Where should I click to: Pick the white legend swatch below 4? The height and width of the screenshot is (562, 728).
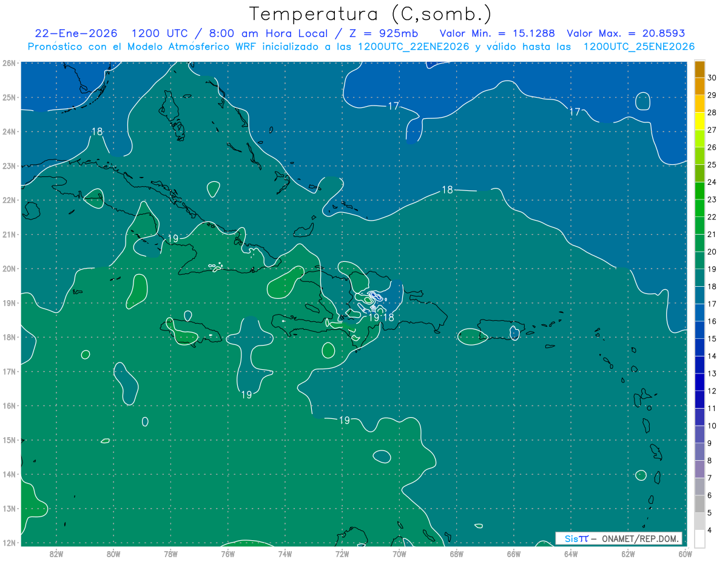click(x=699, y=538)
